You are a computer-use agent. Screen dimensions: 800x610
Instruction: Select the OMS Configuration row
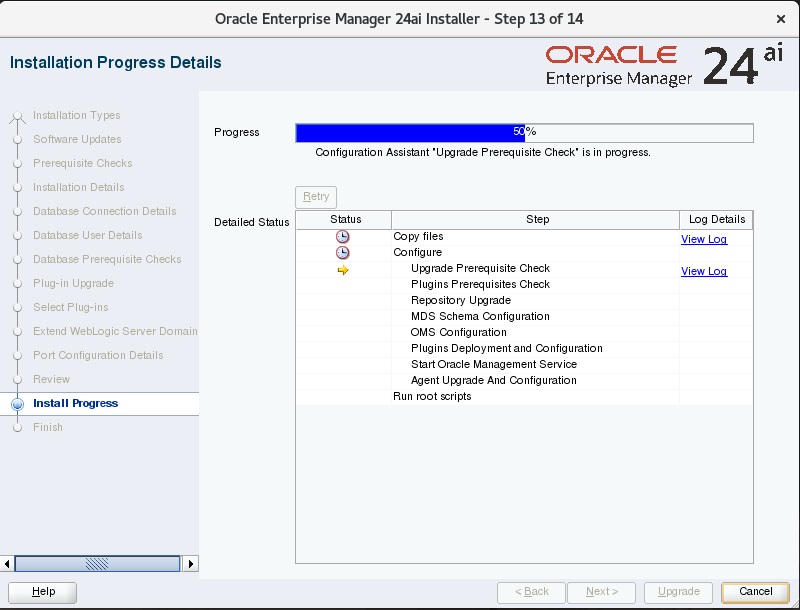[458, 333]
